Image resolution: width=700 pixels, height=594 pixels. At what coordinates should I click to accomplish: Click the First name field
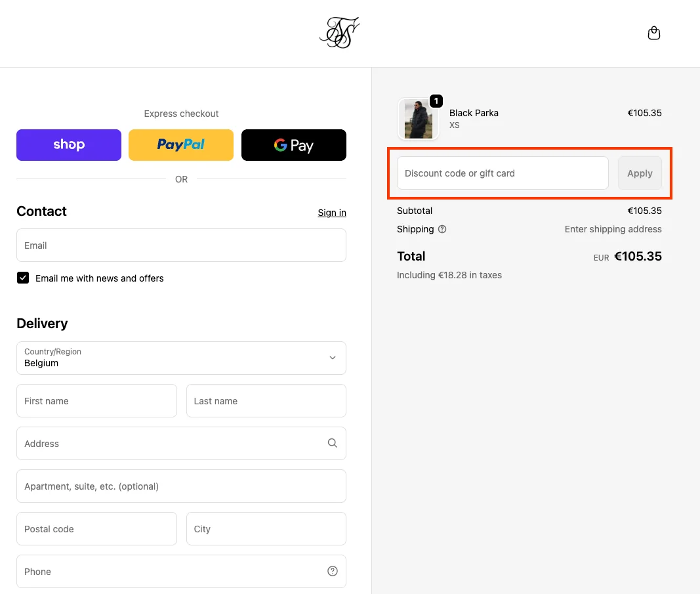point(96,401)
